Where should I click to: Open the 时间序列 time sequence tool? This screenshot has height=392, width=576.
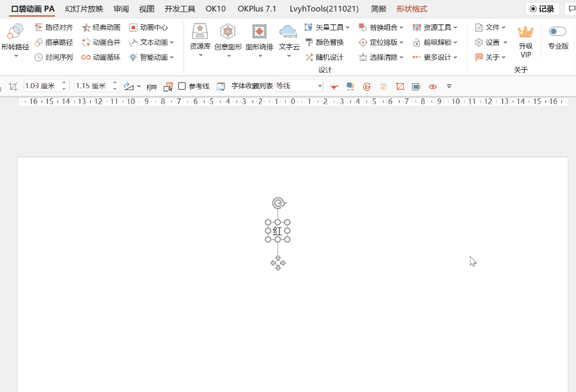pyautogui.click(x=54, y=58)
